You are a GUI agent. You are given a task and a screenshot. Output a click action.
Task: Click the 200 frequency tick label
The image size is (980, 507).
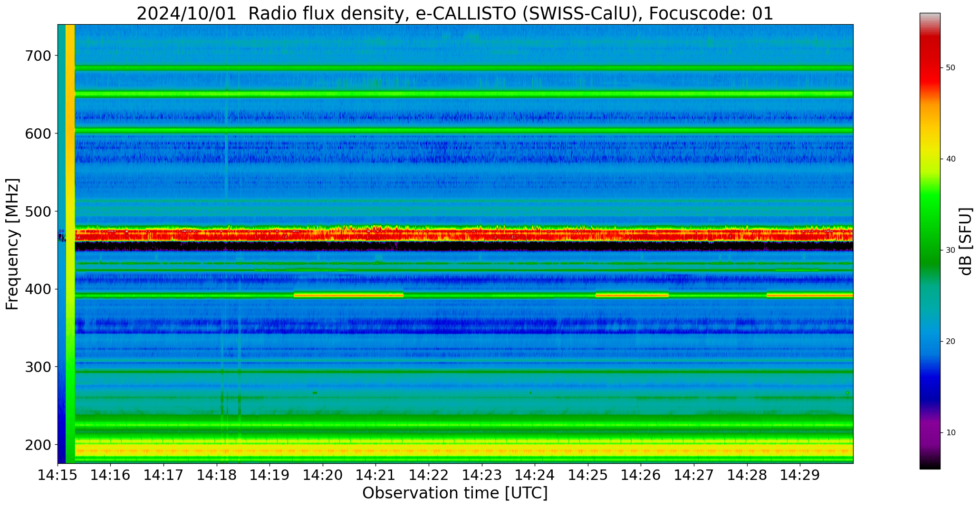[37, 445]
